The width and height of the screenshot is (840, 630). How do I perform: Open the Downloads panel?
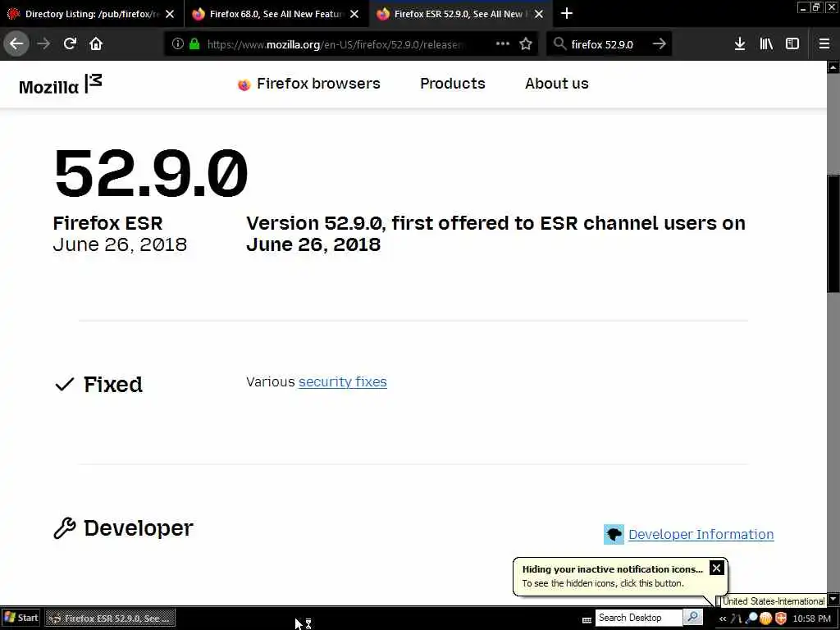pos(740,44)
